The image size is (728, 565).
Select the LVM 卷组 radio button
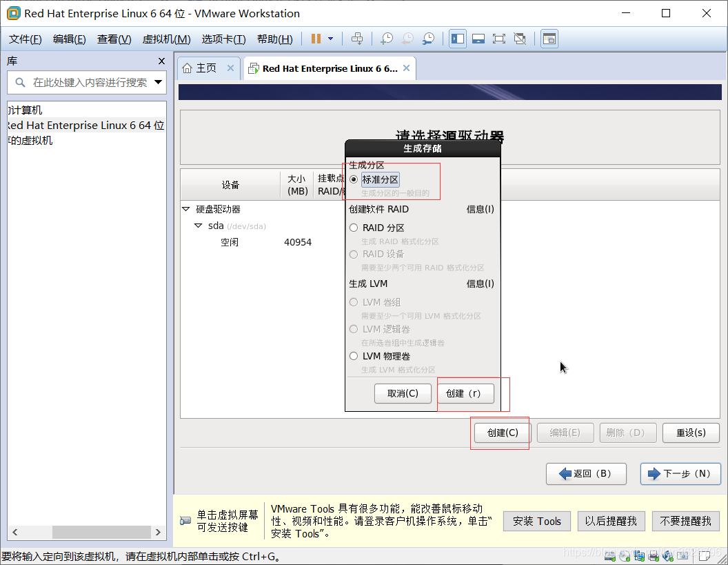pos(354,302)
